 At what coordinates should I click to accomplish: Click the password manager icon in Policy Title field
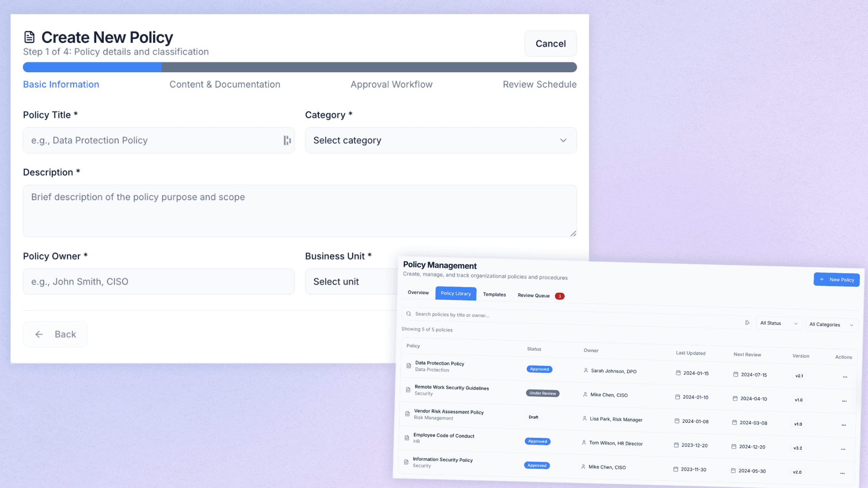pos(287,141)
